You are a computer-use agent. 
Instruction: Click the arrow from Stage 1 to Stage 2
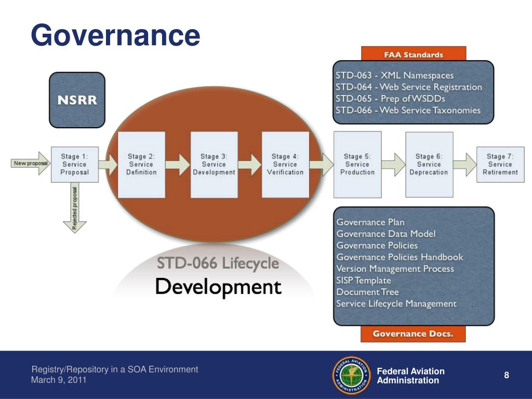[108, 165]
